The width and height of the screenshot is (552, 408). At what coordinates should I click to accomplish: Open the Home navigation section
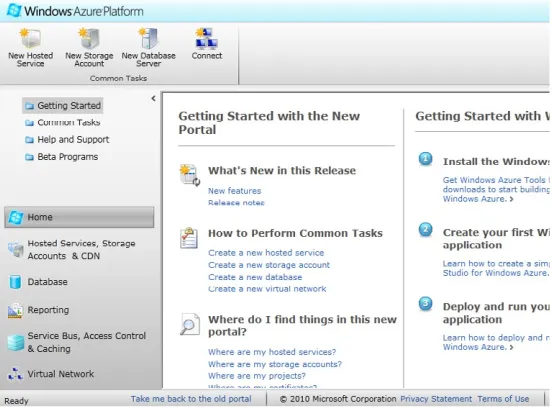(x=79, y=217)
